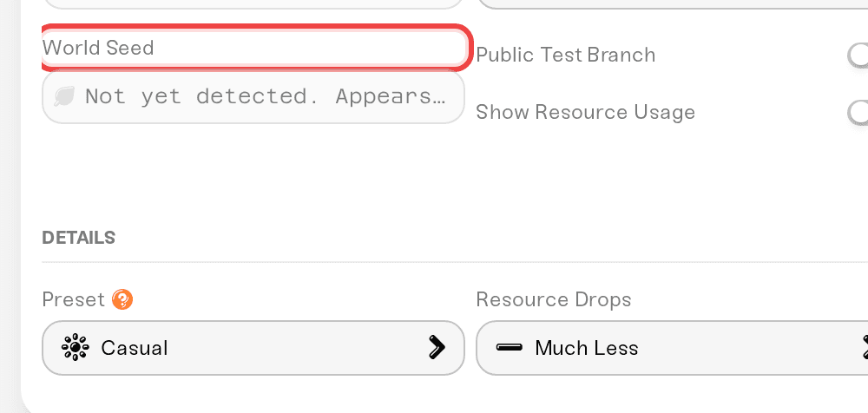Click the Casual preset sun-like icon

click(75, 348)
